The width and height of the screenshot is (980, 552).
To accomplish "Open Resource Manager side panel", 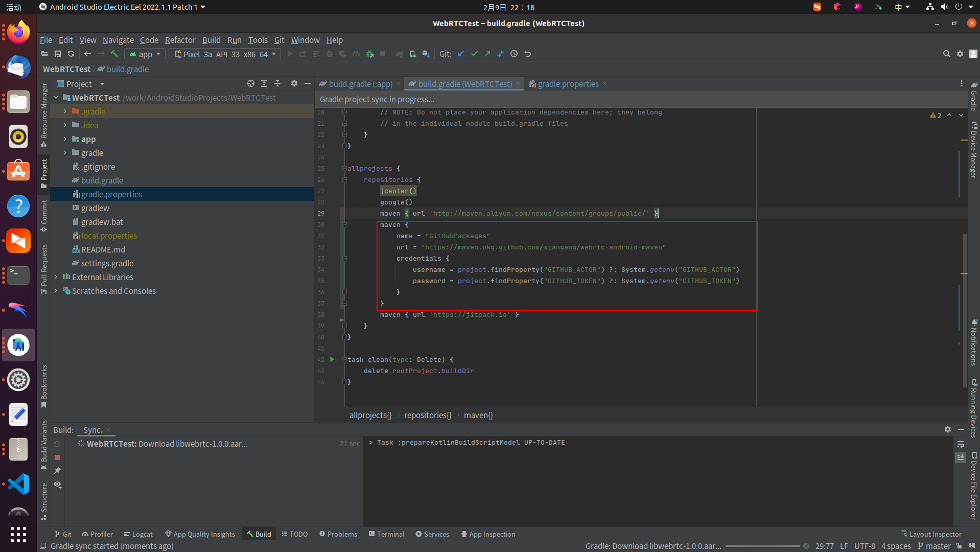I will [x=44, y=114].
